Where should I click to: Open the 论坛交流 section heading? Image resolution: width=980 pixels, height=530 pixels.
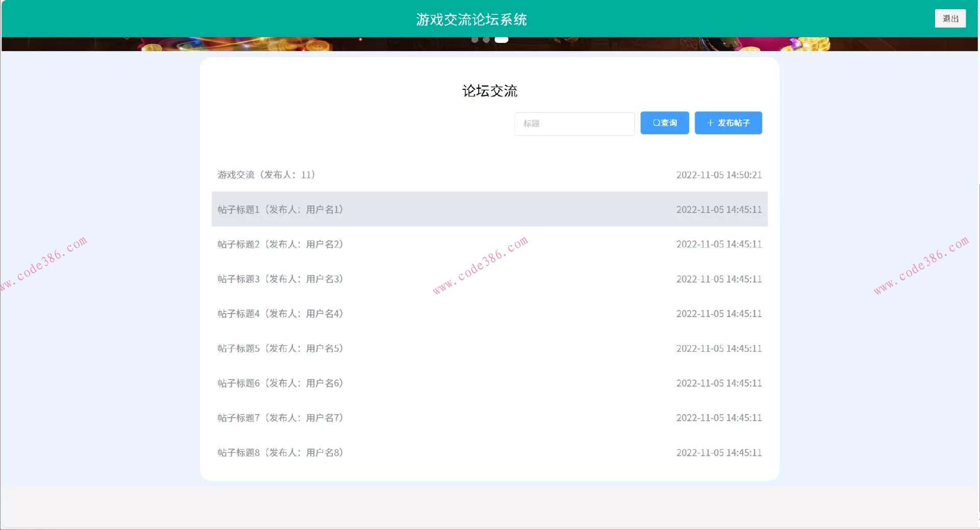coord(489,91)
